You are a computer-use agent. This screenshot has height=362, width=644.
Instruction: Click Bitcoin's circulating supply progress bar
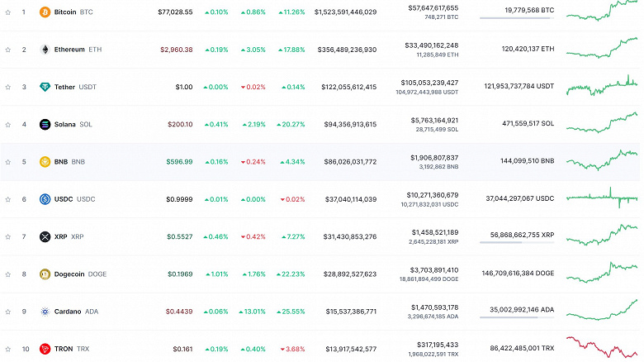(516, 18)
